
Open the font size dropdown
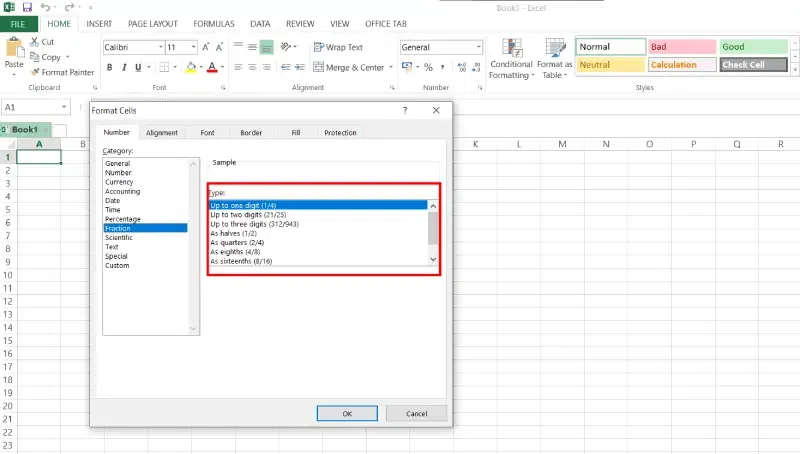click(193, 47)
